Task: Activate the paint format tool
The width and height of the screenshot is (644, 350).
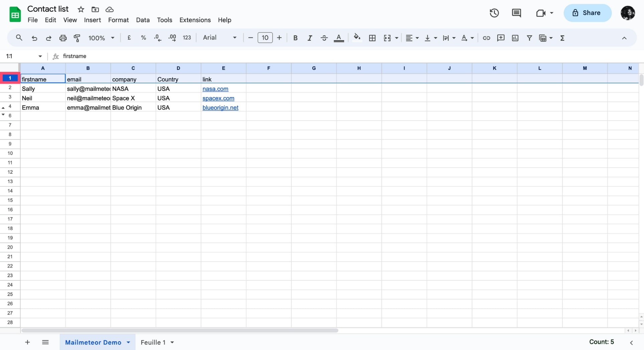Action: coord(77,38)
